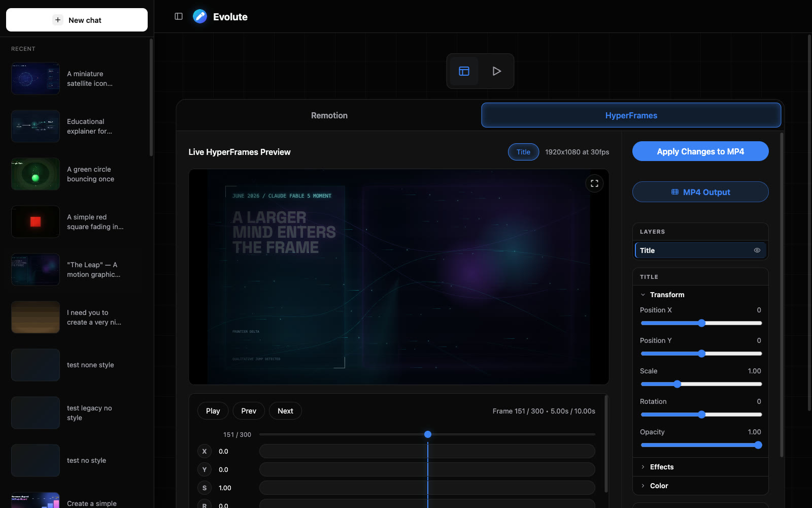
Task: Click the Y keyframe track icon
Action: 205,469
